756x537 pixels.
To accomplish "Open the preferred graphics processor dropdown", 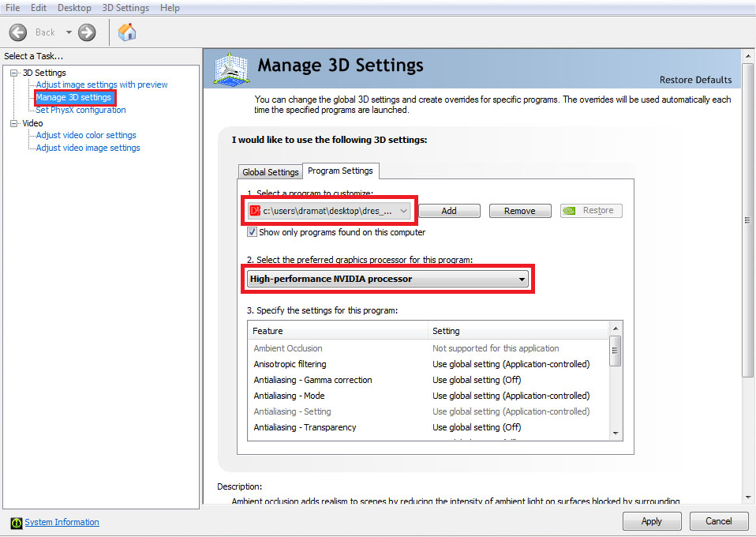I will coord(387,279).
